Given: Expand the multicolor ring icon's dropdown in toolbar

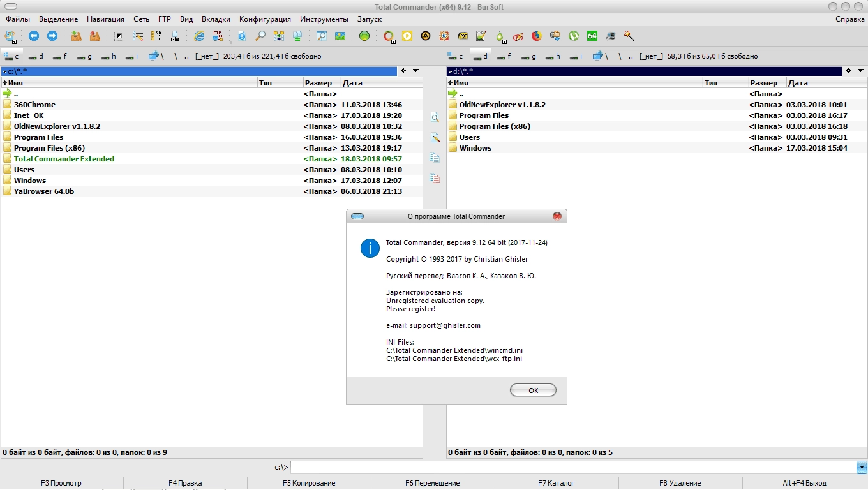Looking at the screenshot, I should (394, 41).
